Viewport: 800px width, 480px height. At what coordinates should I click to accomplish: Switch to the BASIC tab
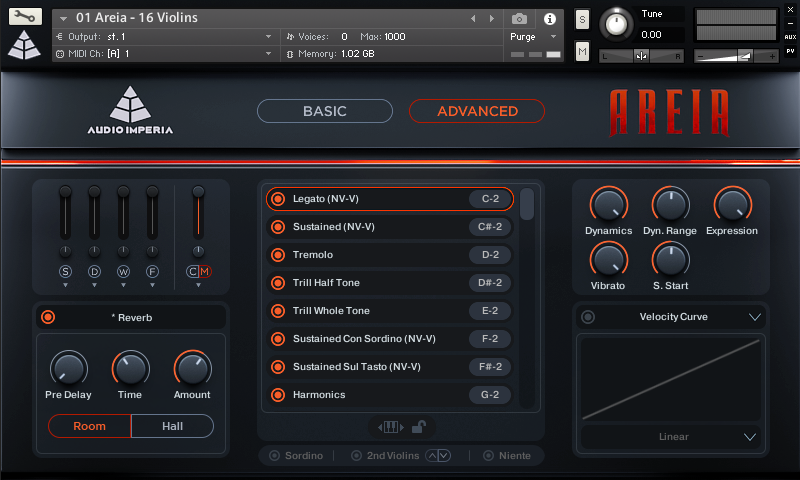point(324,111)
